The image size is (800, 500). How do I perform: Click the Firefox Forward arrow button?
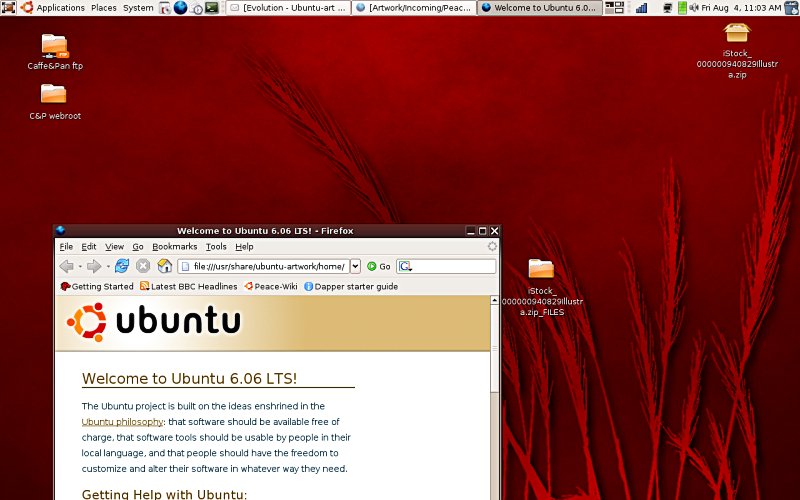click(x=94, y=266)
